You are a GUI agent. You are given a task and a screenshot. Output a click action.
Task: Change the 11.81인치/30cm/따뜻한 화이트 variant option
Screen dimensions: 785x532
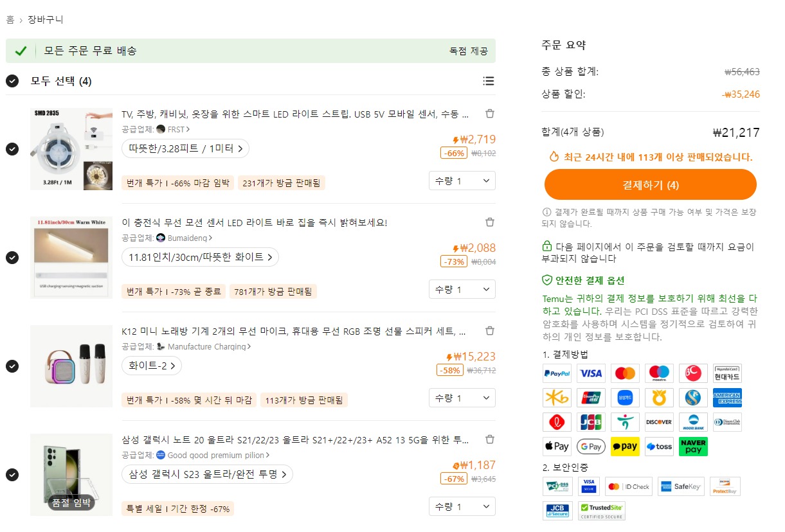[200, 257]
